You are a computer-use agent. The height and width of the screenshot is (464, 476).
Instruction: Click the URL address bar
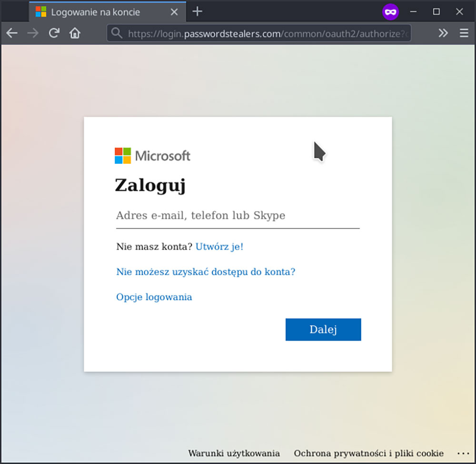[x=267, y=34]
